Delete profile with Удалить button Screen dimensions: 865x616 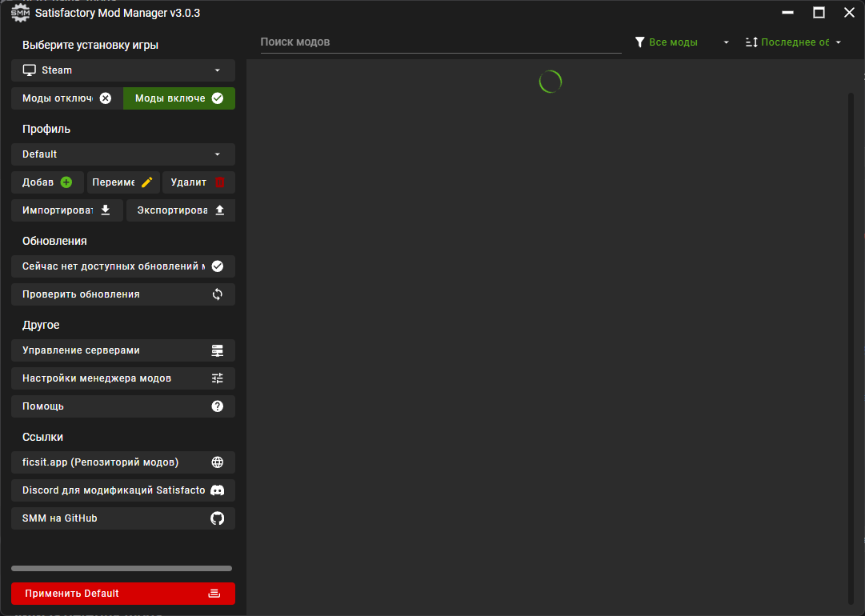click(198, 182)
